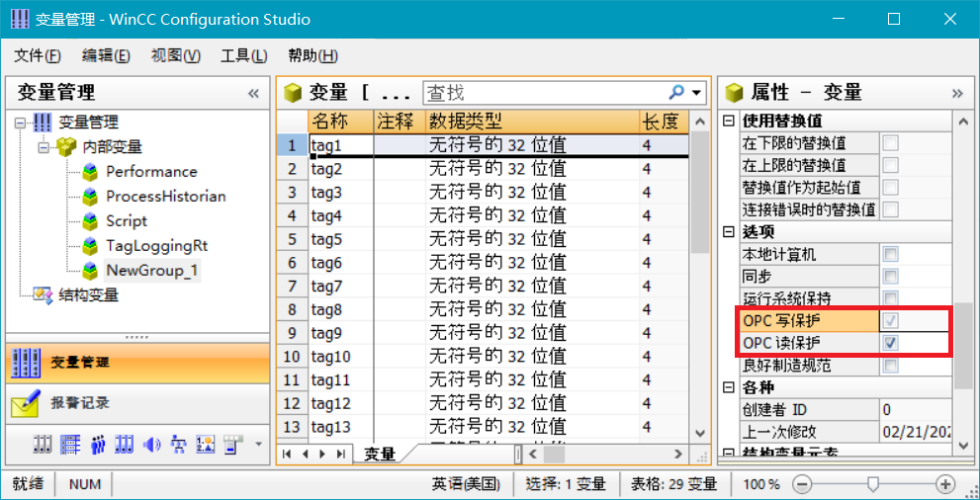Open the 帮助(H) menu
Image resolution: width=980 pixels, height=500 pixels.
(313, 56)
